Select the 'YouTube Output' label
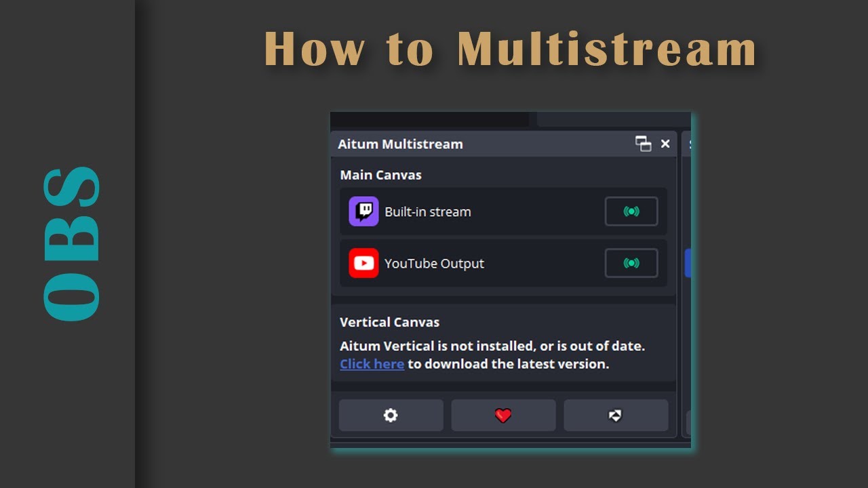868x488 pixels. tap(435, 264)
